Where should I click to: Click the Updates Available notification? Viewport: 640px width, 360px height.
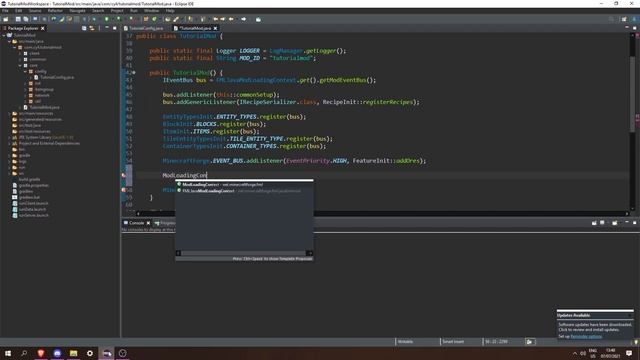[595, 324]
